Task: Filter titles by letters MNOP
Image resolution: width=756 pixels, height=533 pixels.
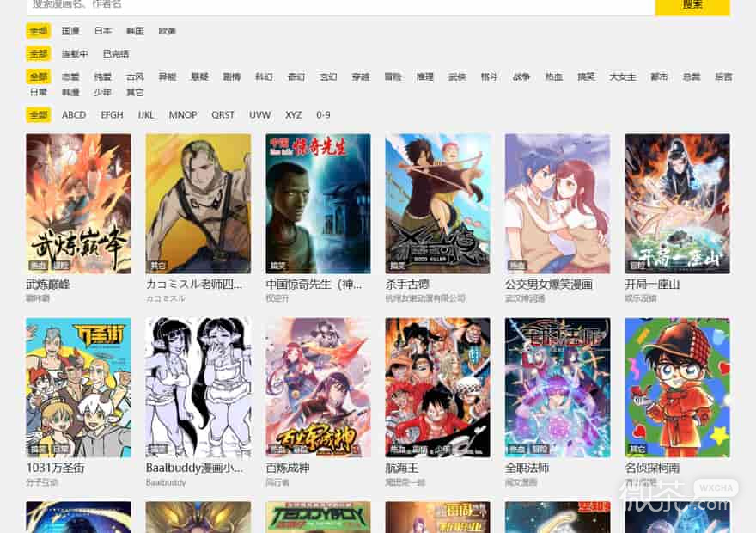Action: [x=183, y=115]
